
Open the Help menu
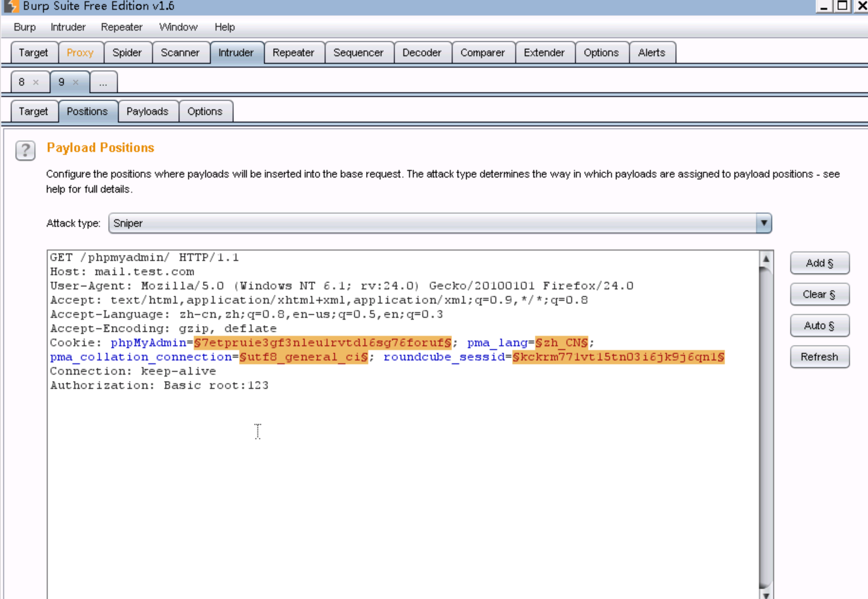pos(224,27)
